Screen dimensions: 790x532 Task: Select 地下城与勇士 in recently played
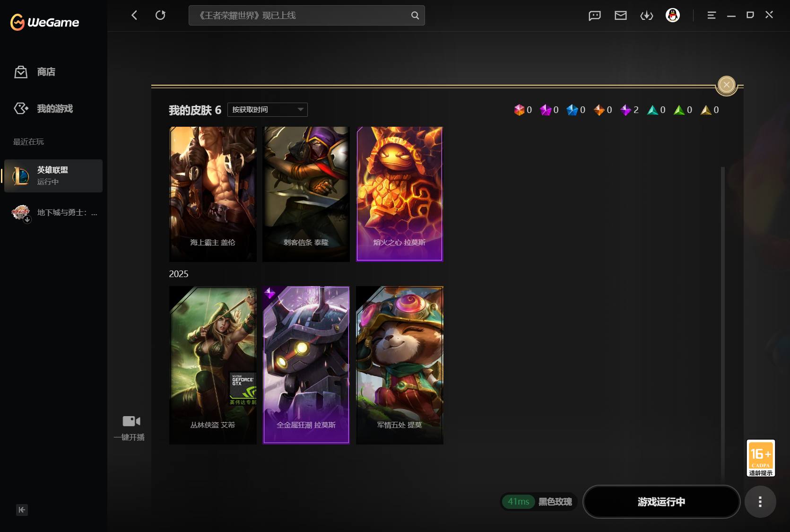(x=53, y=213)
